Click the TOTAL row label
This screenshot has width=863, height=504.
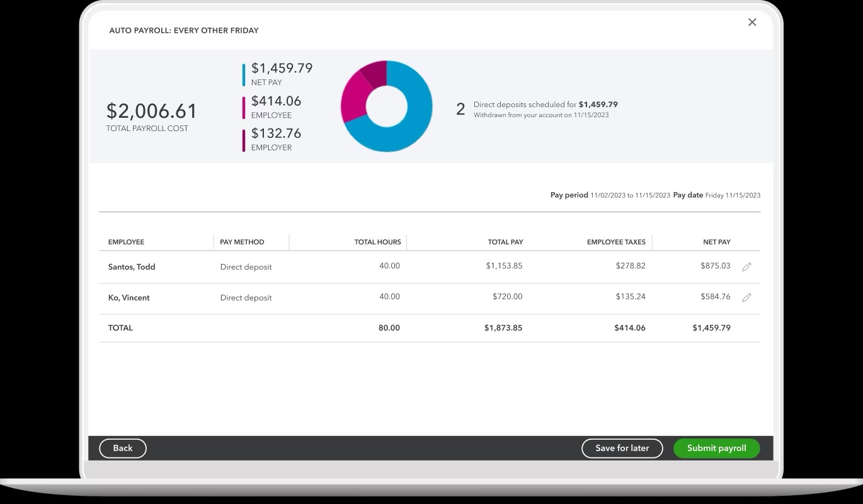(120, 328)
